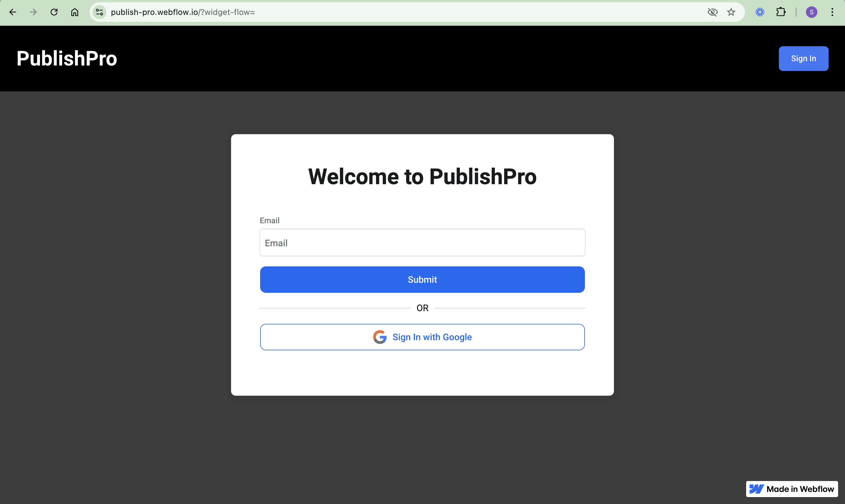845x504 pixels.
Task: Click the PublishPro logo text
Action: [67, 58]
